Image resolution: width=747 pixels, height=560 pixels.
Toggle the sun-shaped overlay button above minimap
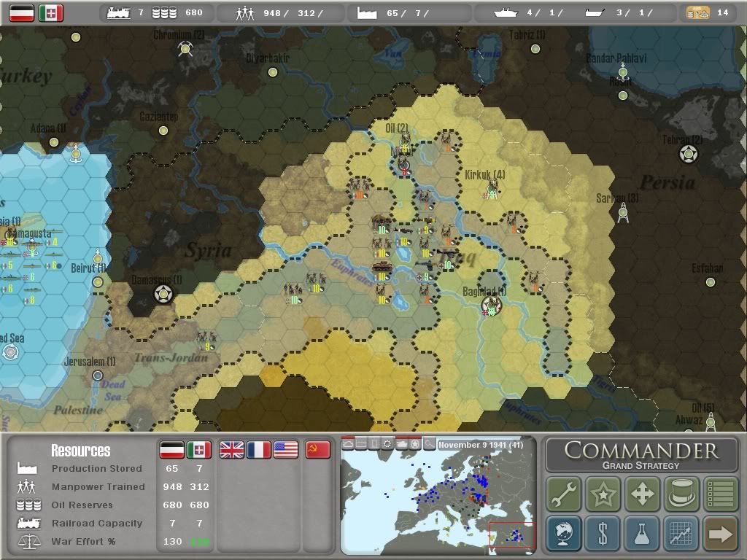click(388, 444)
